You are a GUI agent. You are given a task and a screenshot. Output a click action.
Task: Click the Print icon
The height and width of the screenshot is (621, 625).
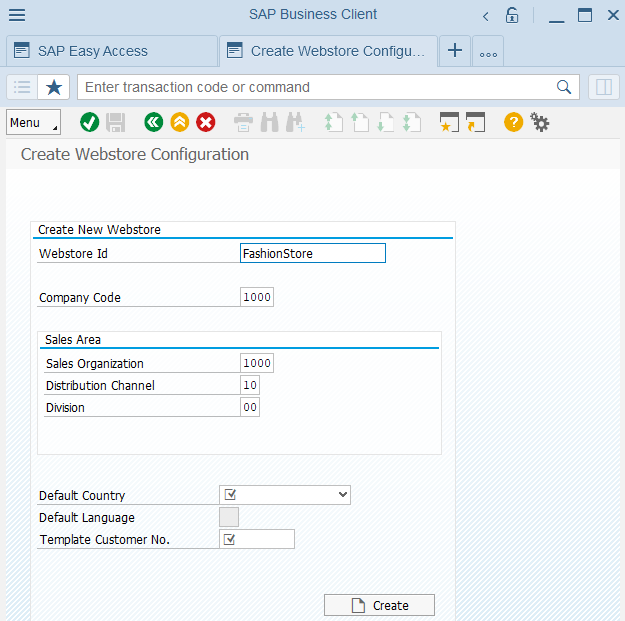pos(243,122)
